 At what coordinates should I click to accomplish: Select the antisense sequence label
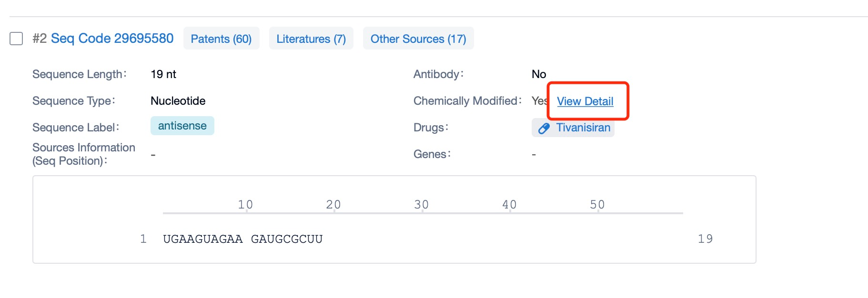coord(182,126)
